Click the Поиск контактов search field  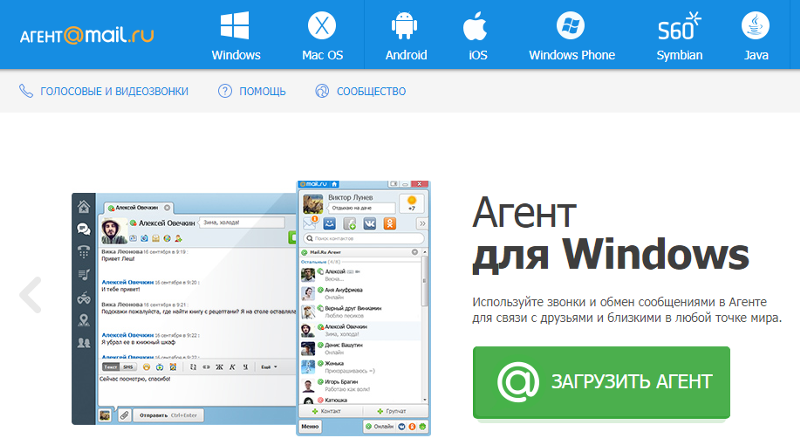(x=364, y=238)
